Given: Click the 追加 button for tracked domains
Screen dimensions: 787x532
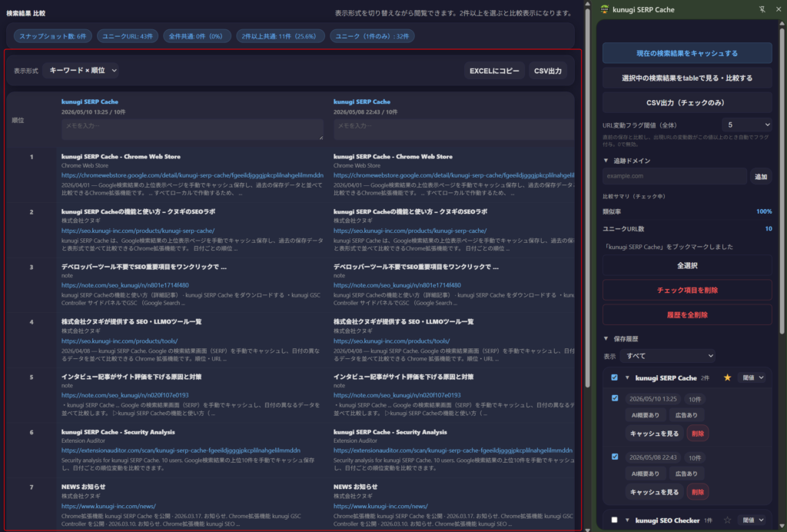Looking at the screenshot, I should (x=761, y=176).
